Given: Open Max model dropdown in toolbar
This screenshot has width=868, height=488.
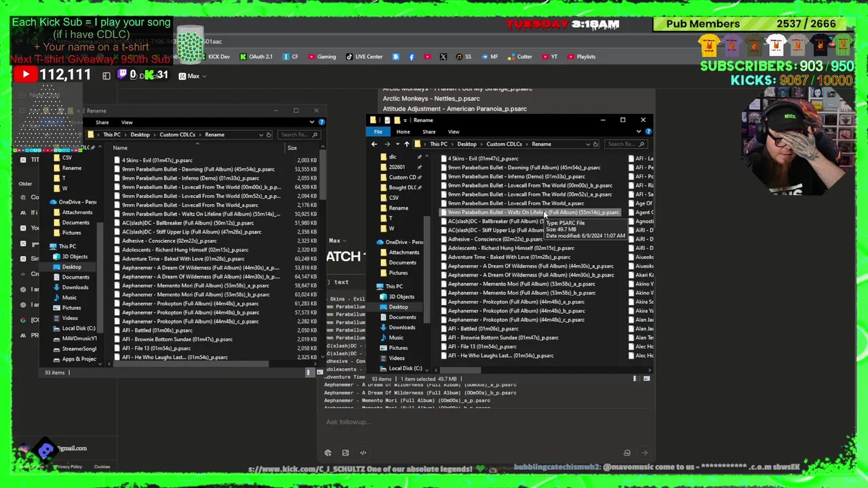Looking at the screenshot, I should point(193,76).
